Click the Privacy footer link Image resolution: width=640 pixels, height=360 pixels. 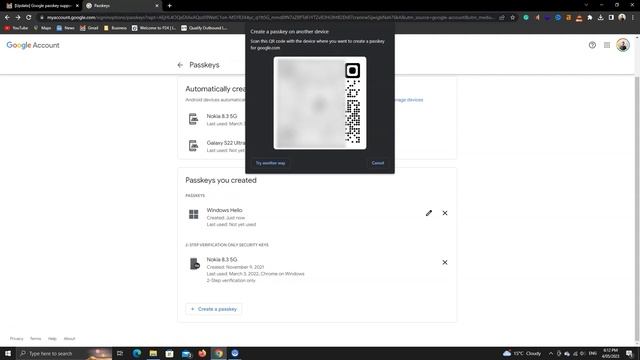17,338
